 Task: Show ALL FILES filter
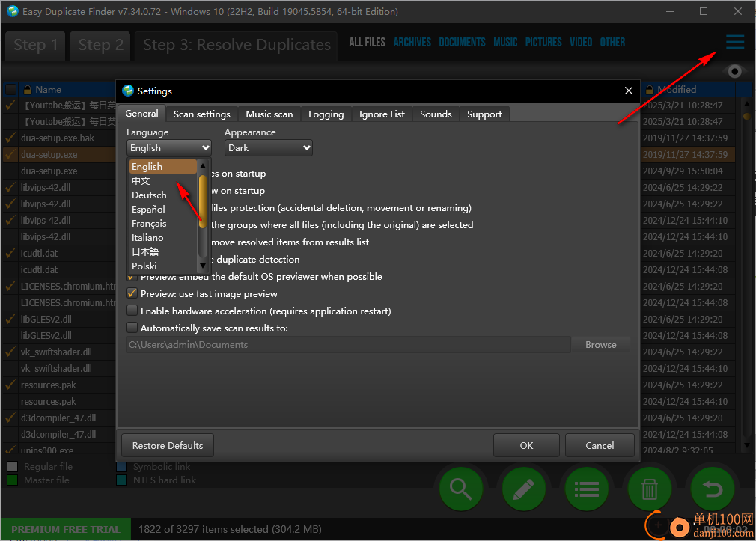[367, 43]
